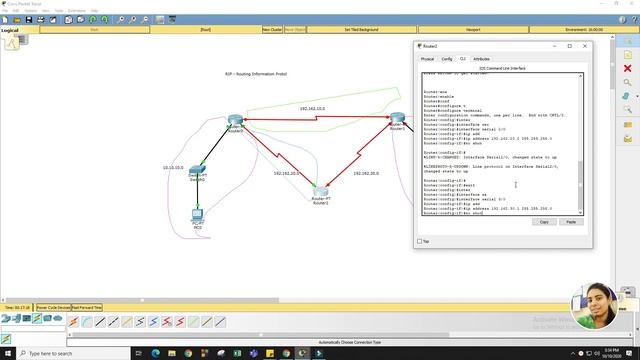Click Power Cycle Devices button
The image size is (640, 360).
point(53,307)
